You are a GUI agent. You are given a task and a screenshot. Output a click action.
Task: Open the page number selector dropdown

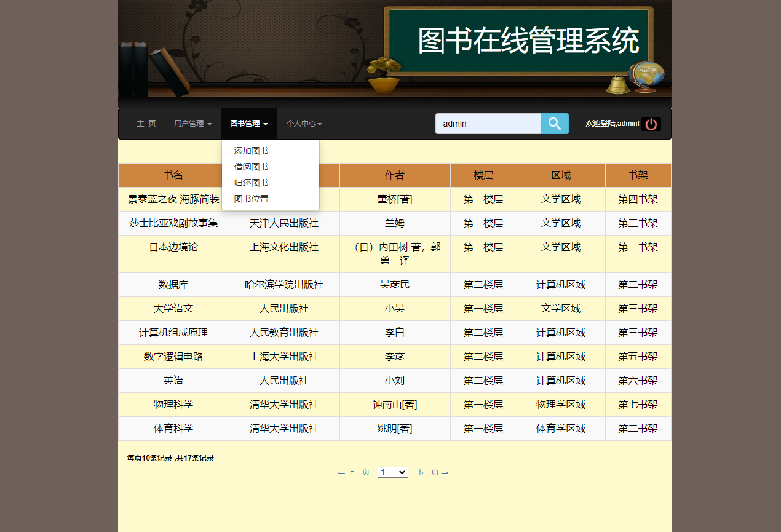click(392, 472)
